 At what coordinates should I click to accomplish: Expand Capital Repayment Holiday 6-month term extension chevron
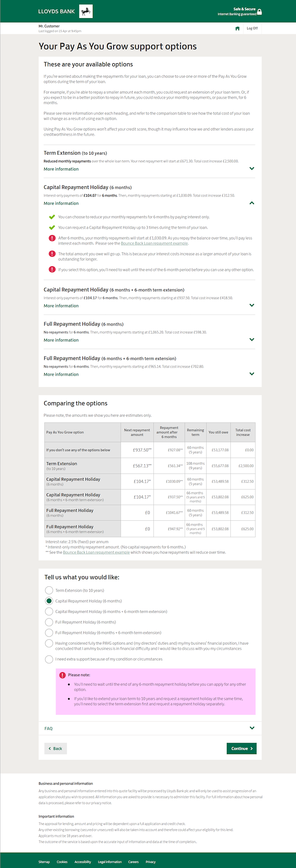point(252,305)
